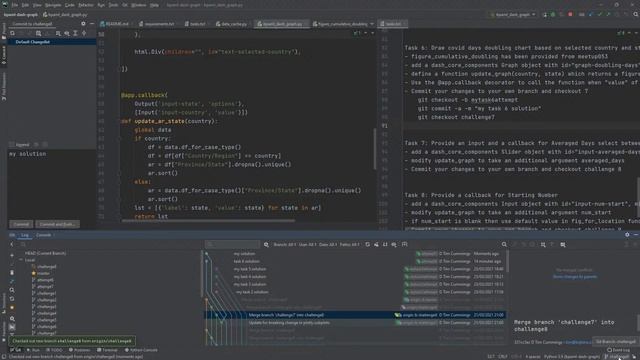Hide the Commit panel with minimize icon

(92, 24)
